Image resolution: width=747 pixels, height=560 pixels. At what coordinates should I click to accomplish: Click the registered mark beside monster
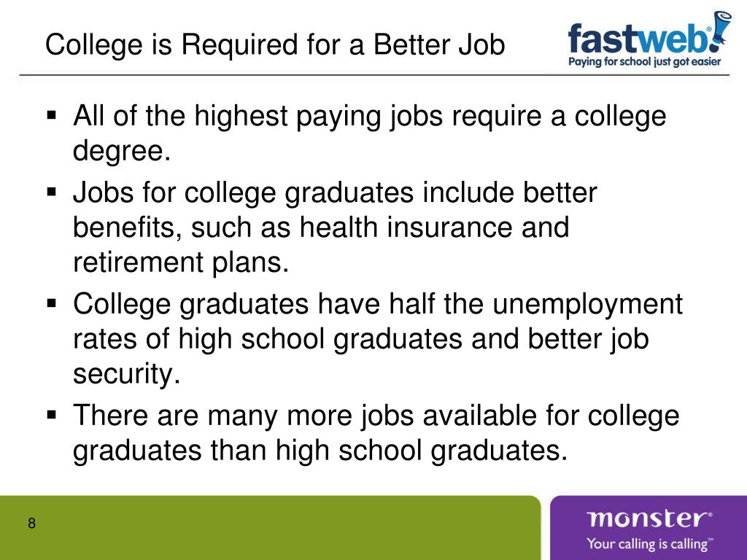point(710,514)
